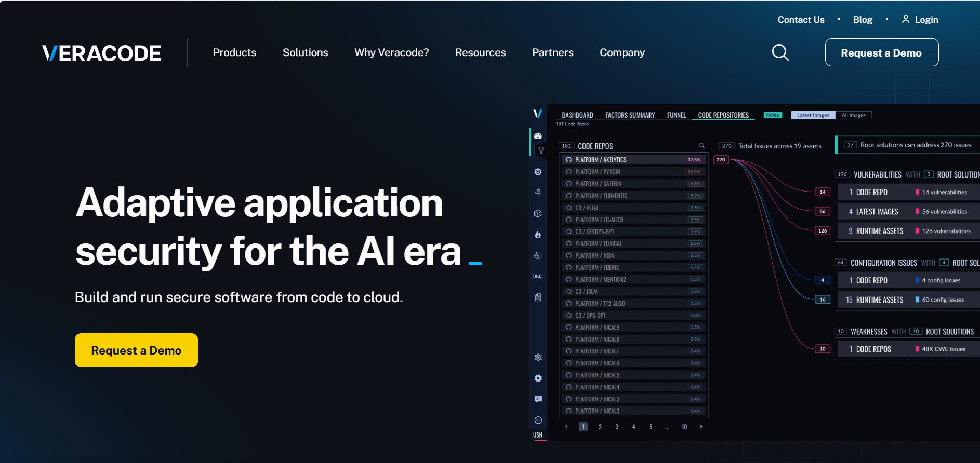Select the PLATFORM / MENTIC42 row
The height and width of the screenshot is (463, 980).
tap(633, 279)
